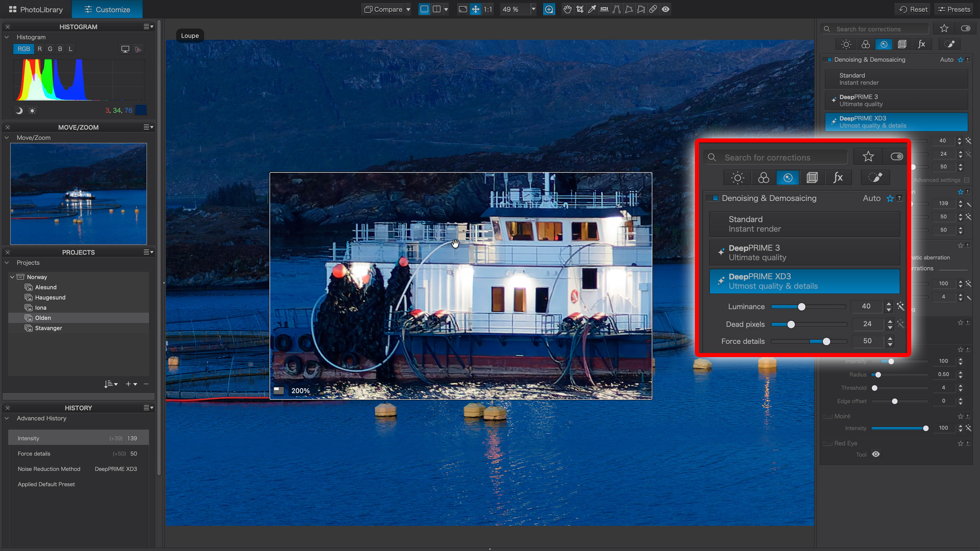Click the Moiré intensity magic wand

click(968, 428)
